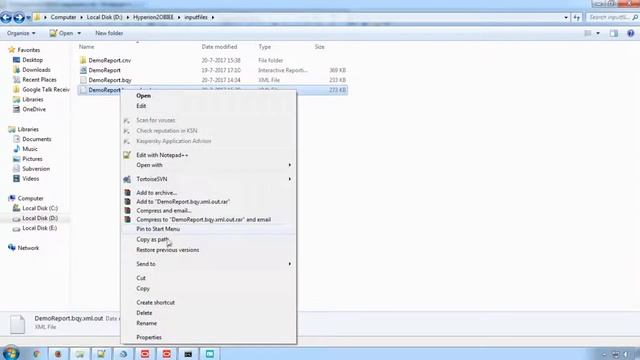Click the Open toolbar button
Viewport: 640px width, 360px height.
pos(62,33)
